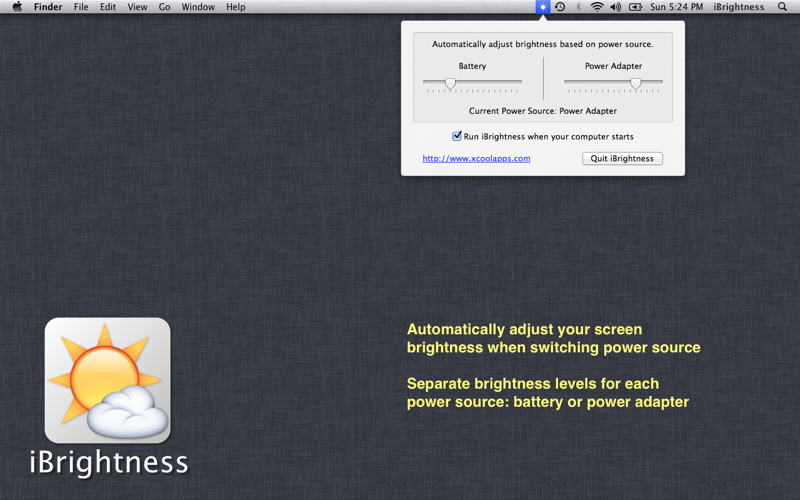Open the Wi-Fi status menu
Image resolution: width=800 pixels, height=500 pixels.
(596, 7)
